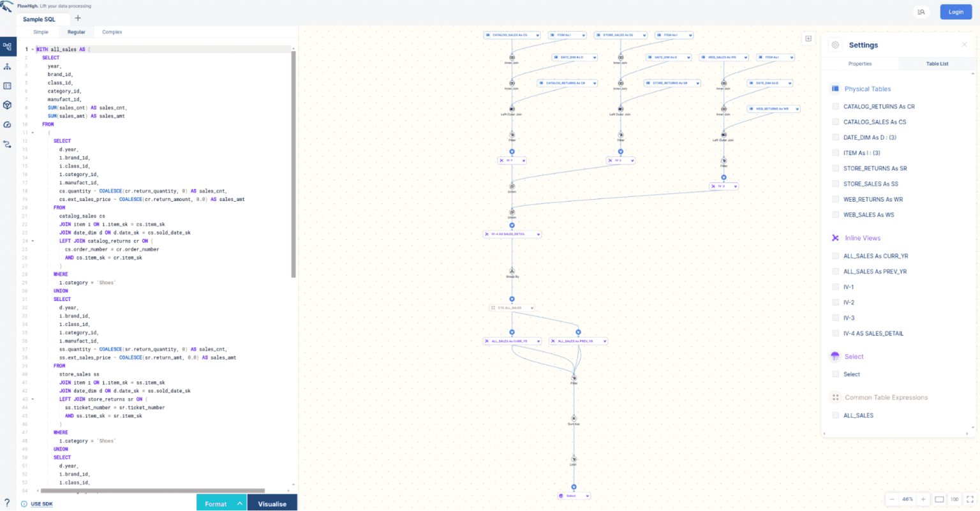Check the CATALOG_RETURNS As CR checkbox
The height and width of the screenshot is (511, 980).
click(836, 107)
